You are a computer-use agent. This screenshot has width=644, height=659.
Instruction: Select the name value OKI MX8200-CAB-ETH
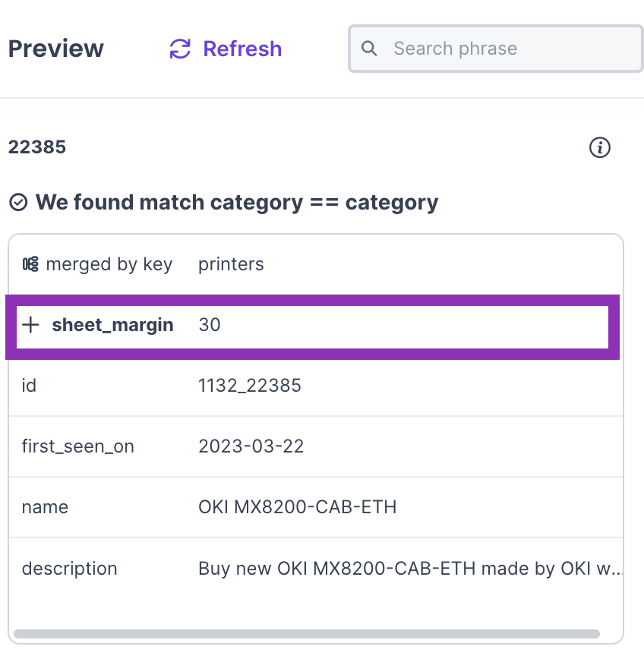pyautogui.click(x=298, y=507)
